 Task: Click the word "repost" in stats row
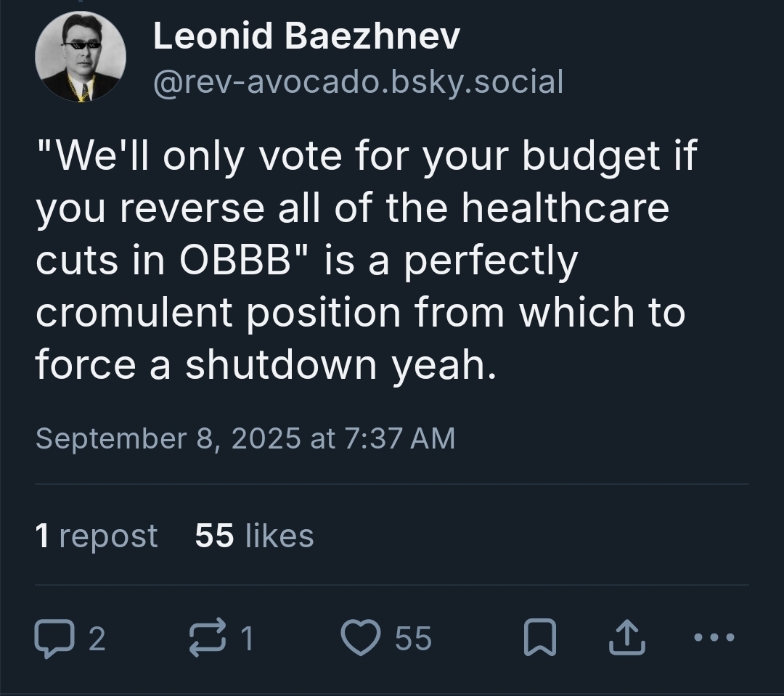click(x=108, y=536)
